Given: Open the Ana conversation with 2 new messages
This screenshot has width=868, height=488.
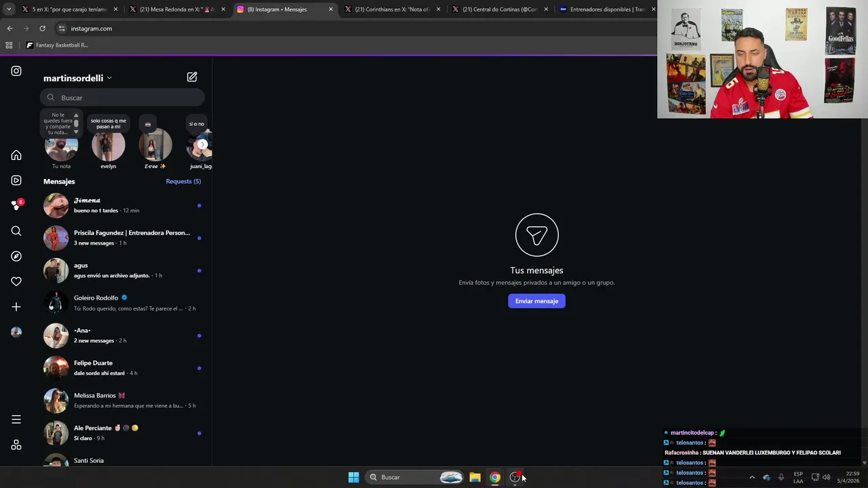Looking at the screenshot, I should coord(122,335).
